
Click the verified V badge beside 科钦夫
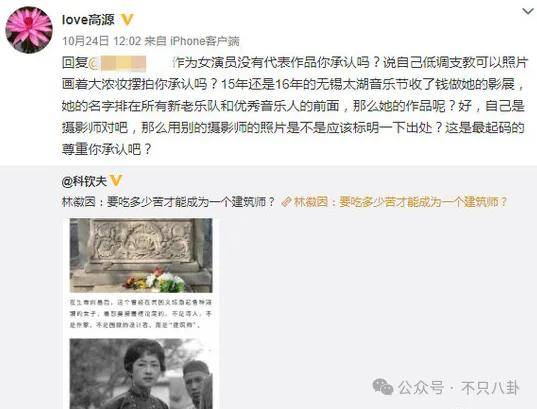coord(116,181)
